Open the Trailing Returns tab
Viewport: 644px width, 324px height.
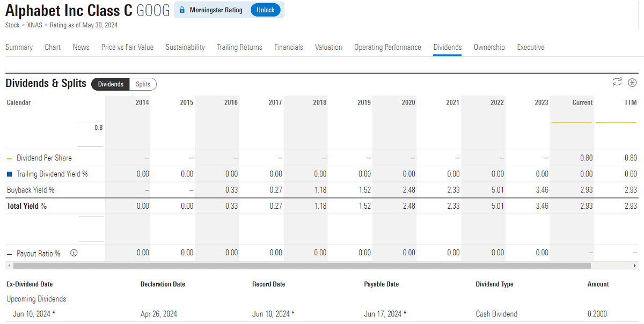(x=239, y=47)
